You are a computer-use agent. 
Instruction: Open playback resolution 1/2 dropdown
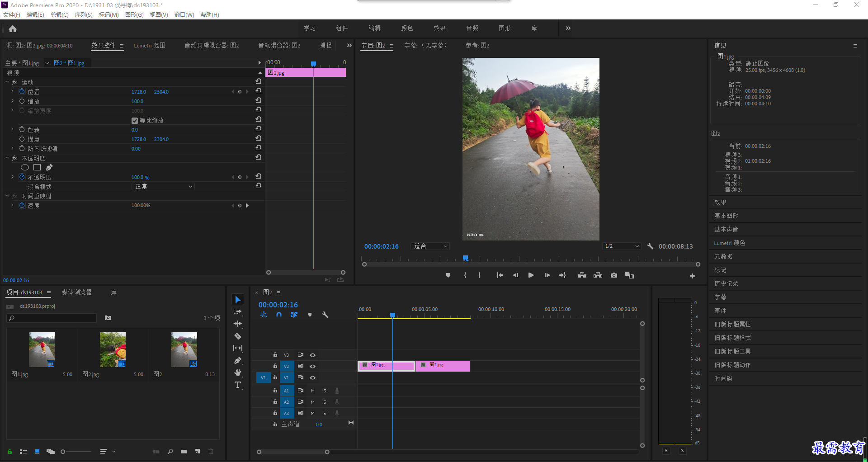click(x=622, y=246)
